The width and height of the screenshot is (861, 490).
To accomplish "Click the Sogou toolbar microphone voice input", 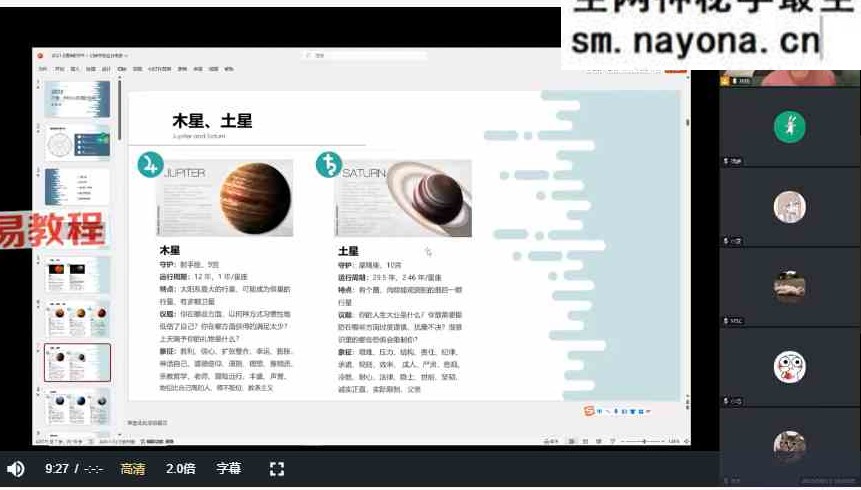I will (616, 411).
